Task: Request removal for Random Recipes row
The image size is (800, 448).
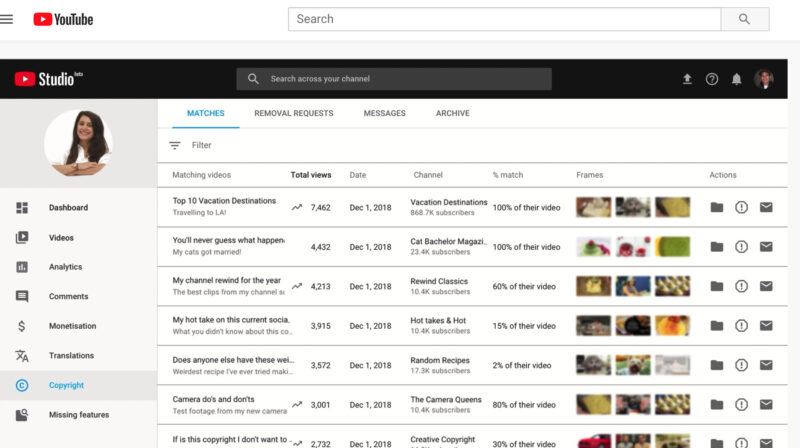Action: click(x=741, y=365)
